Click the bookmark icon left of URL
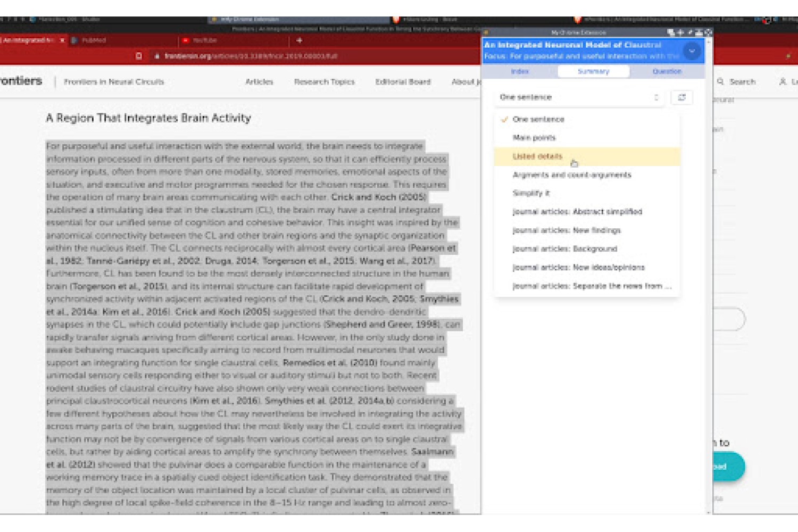The image size is (798, 532). click(138, 56)
